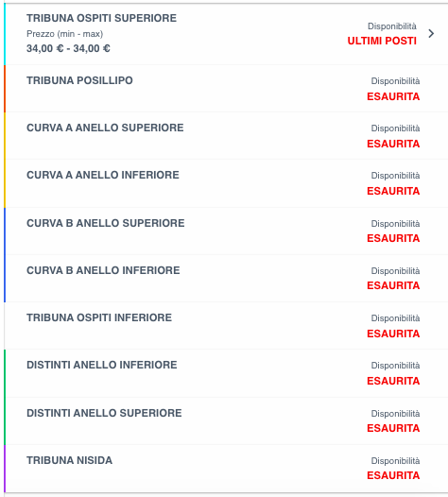Click Prezzo (min - max) label

[x=64, y=34]
